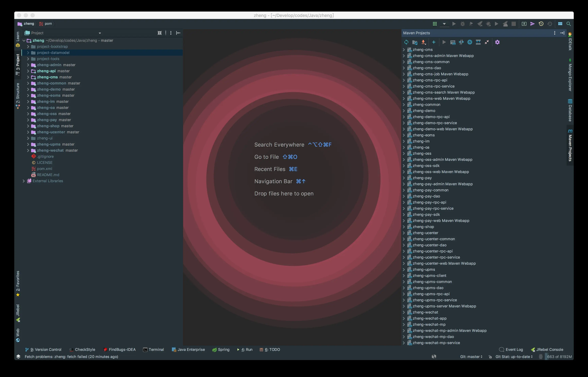
Task: Open Search Everywhere magnifier icon
Action: (x=569, y=24)
